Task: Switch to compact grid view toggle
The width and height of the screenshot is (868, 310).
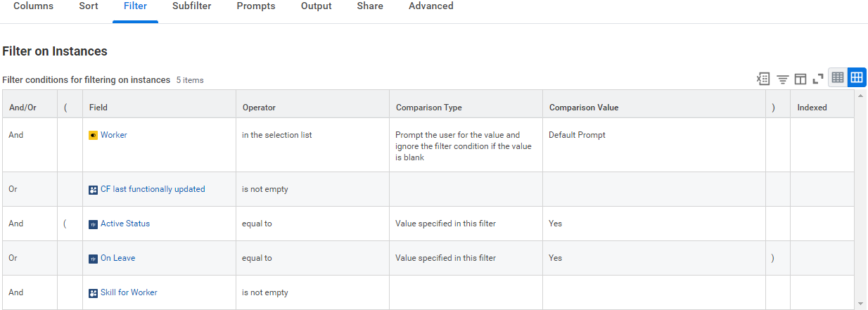Action: [838, 77]
